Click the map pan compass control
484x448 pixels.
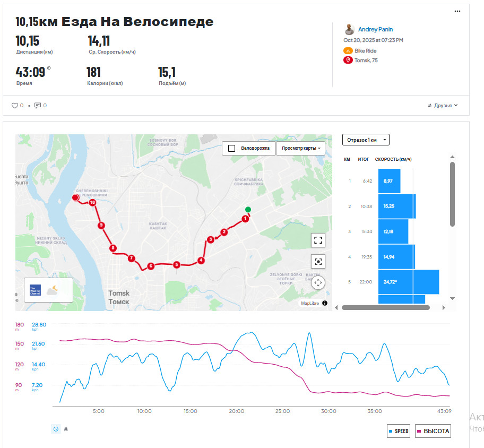tap(318, 282)
